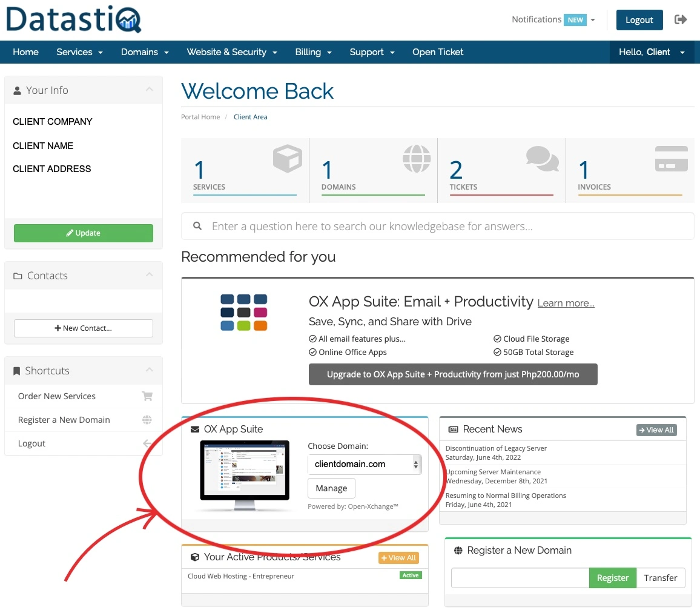
Task: Expand the Notifications dropdown
Action: coord(553,19)
